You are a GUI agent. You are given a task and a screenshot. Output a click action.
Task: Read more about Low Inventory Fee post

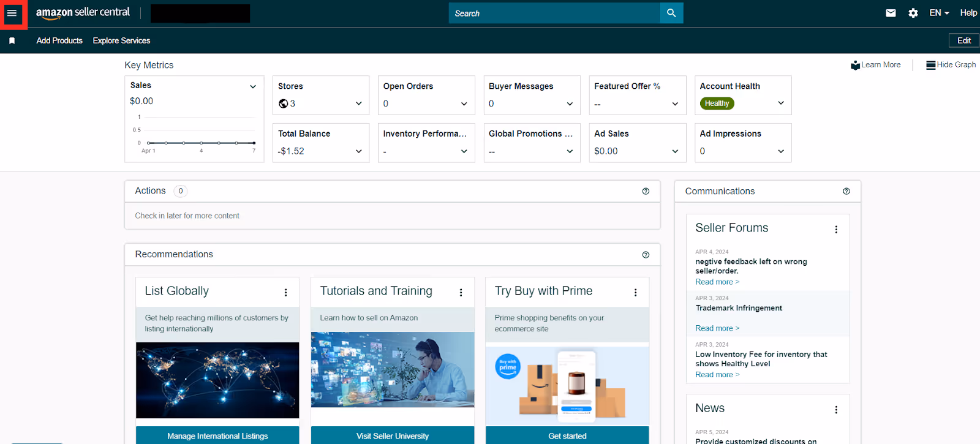(x=717, y=375)
